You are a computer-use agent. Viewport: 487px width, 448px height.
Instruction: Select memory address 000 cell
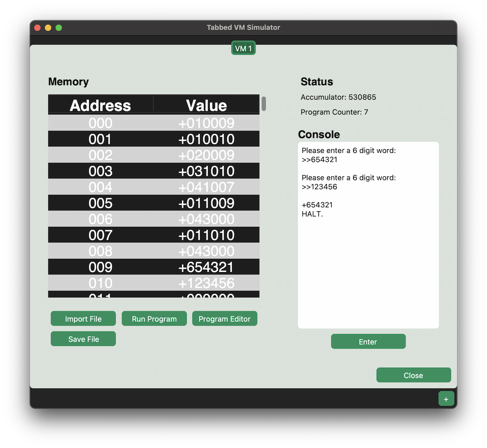tap(101, 123)
